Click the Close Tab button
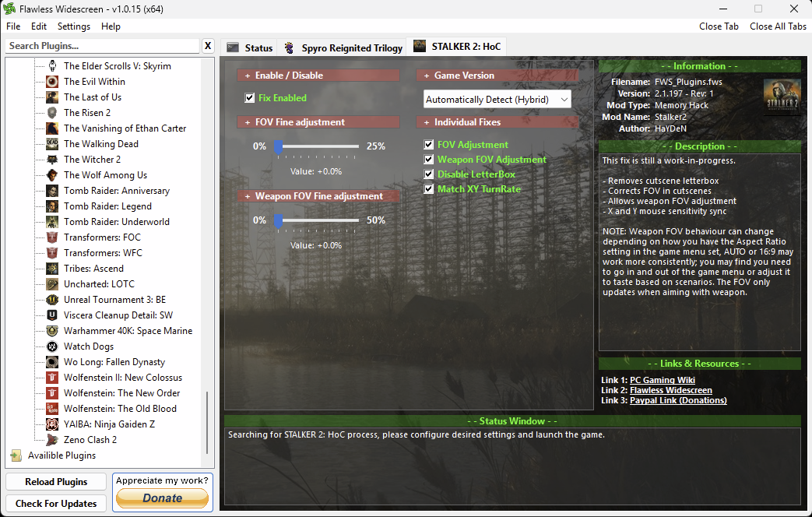The height and width of the screenshot is (517, 812). (719, 26)
